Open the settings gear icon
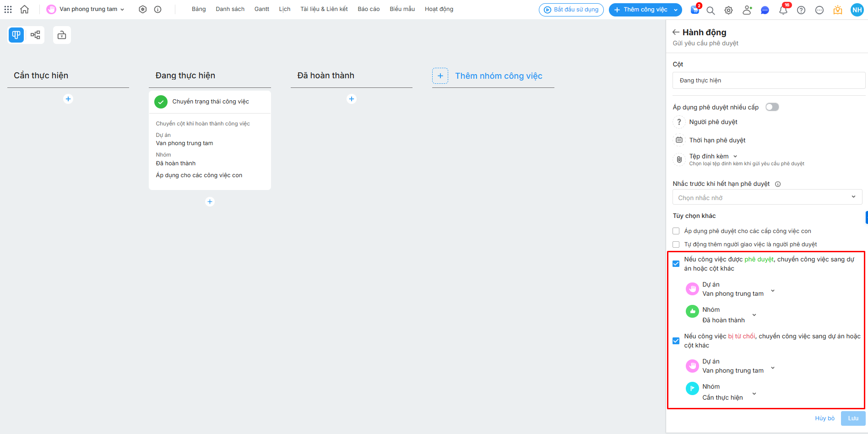 729,10
